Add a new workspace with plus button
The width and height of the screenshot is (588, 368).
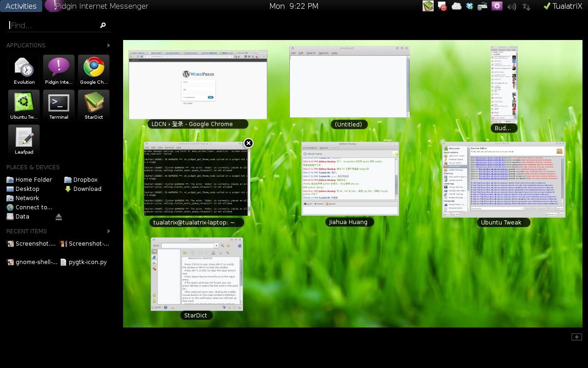pyautogui.click(x=576, y=337)
